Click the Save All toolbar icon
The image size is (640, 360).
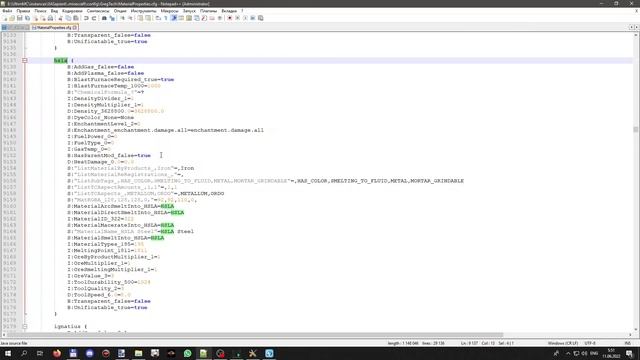(27, 18)
